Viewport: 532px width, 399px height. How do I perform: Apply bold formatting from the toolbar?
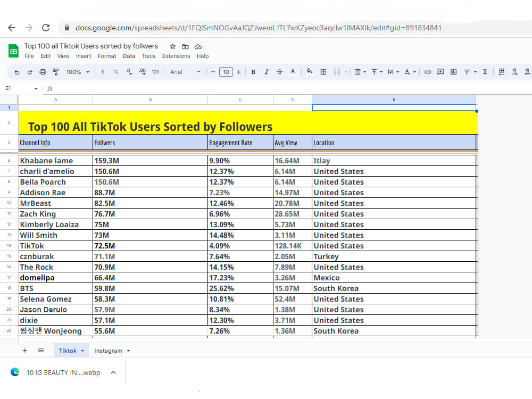click(x=253, y=71)
